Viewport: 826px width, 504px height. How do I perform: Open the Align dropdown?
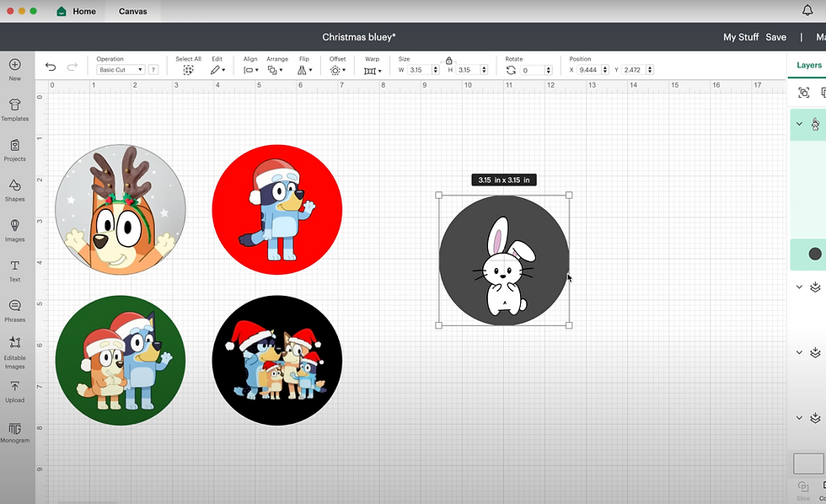[x=251, y=70]
